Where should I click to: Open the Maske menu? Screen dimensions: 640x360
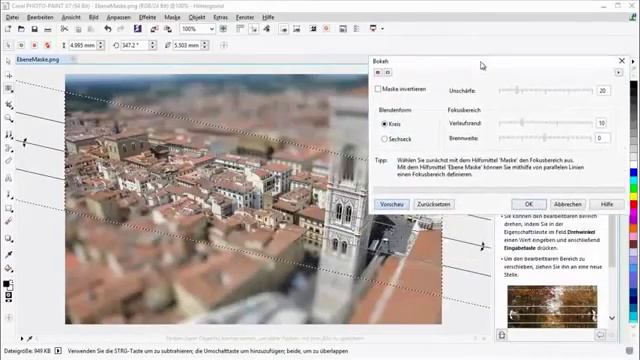[x=172, y=17]
